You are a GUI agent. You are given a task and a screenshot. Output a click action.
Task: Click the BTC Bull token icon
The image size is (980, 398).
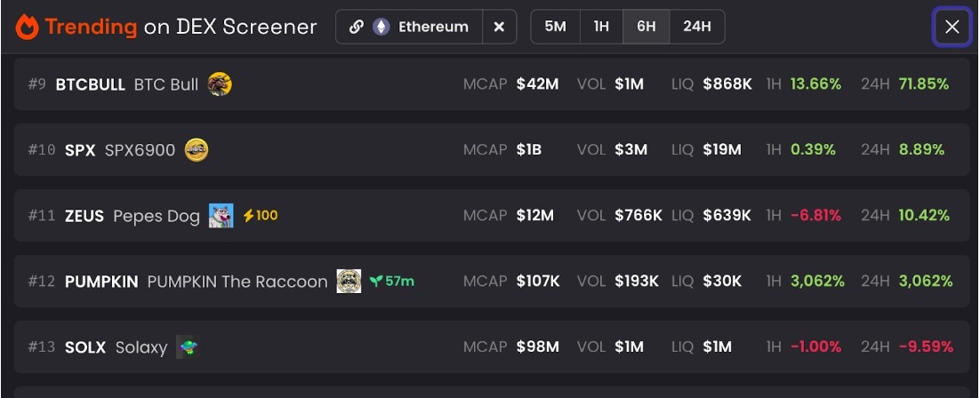[220, 84]
